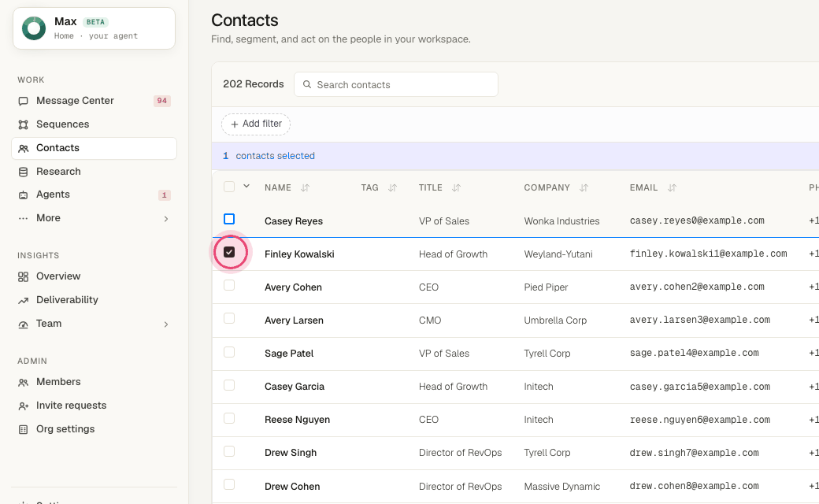Click the Casey Garcia contact name

[x=295, y=387]
